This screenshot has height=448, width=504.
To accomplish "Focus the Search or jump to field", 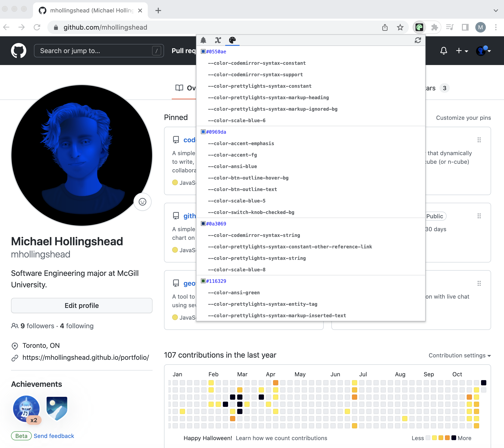I will pos(99,51).
